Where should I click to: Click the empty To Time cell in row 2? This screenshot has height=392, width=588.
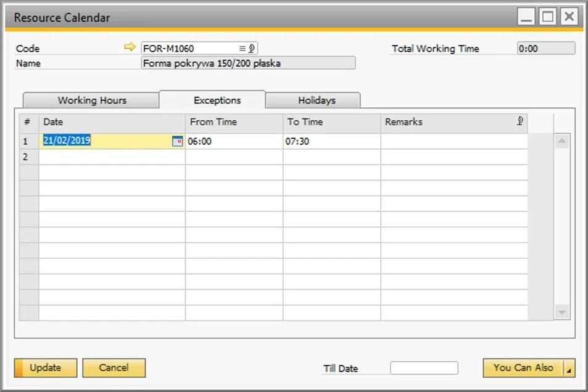[x=332, y=157]
